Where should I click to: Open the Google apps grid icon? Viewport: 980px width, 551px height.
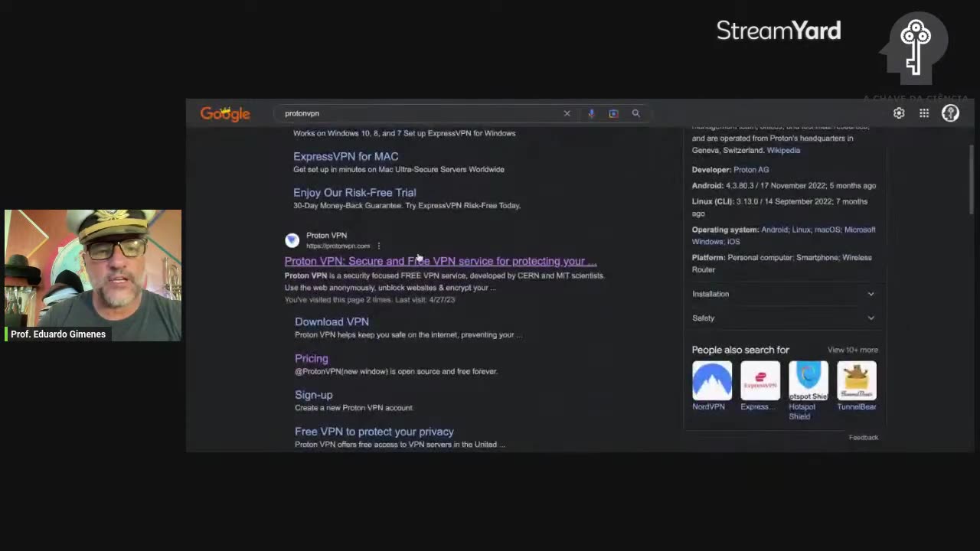[x=924, y=113]
